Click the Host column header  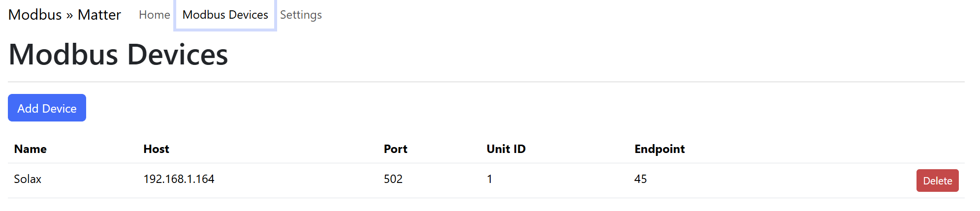point(156,149)
